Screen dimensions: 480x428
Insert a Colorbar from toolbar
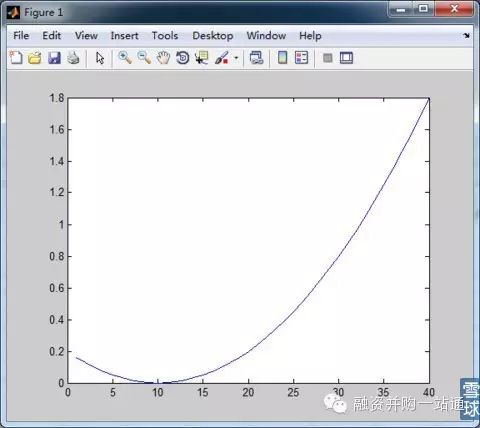point(282,58)
